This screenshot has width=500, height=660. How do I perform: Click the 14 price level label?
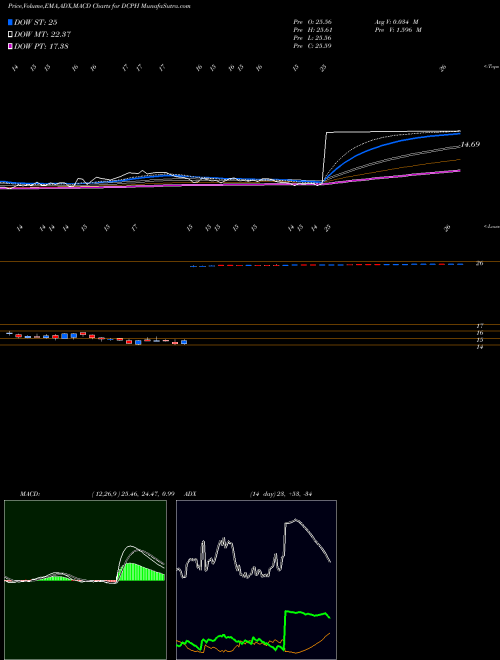tap(480, 347)
